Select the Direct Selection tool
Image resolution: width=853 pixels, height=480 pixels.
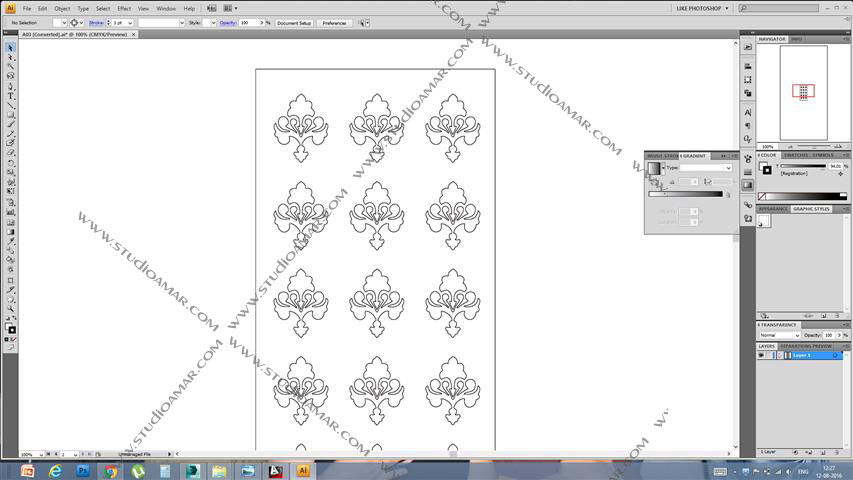(x=10, y=57)
